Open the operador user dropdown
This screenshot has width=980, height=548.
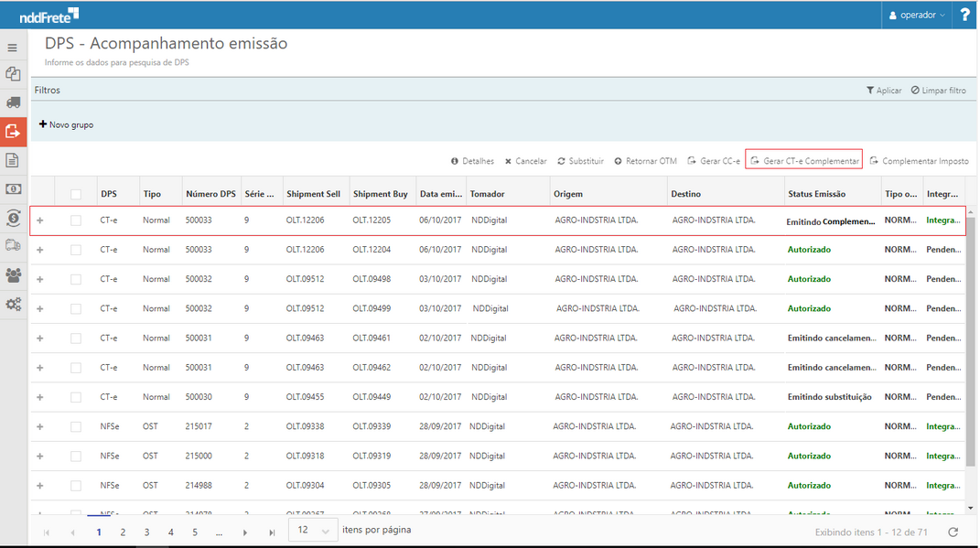pyautogui.click(x=917, y=15)
